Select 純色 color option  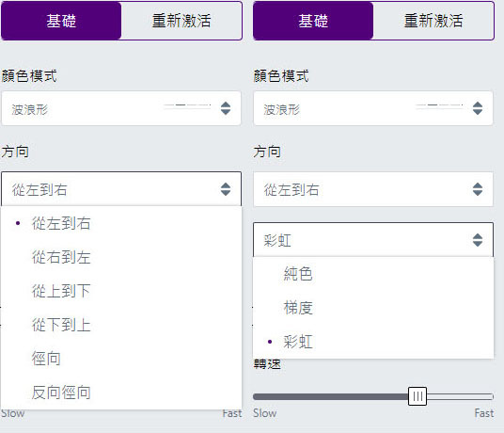point(373,274)
